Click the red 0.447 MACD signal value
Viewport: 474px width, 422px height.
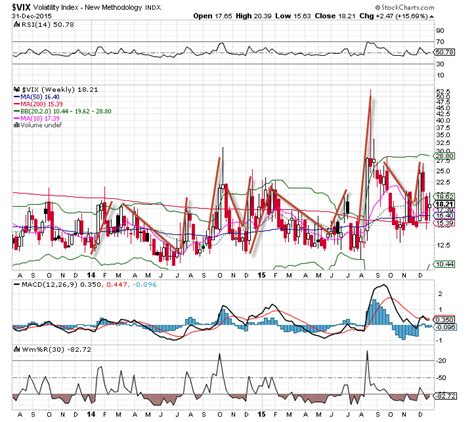[x=116, y=285]
